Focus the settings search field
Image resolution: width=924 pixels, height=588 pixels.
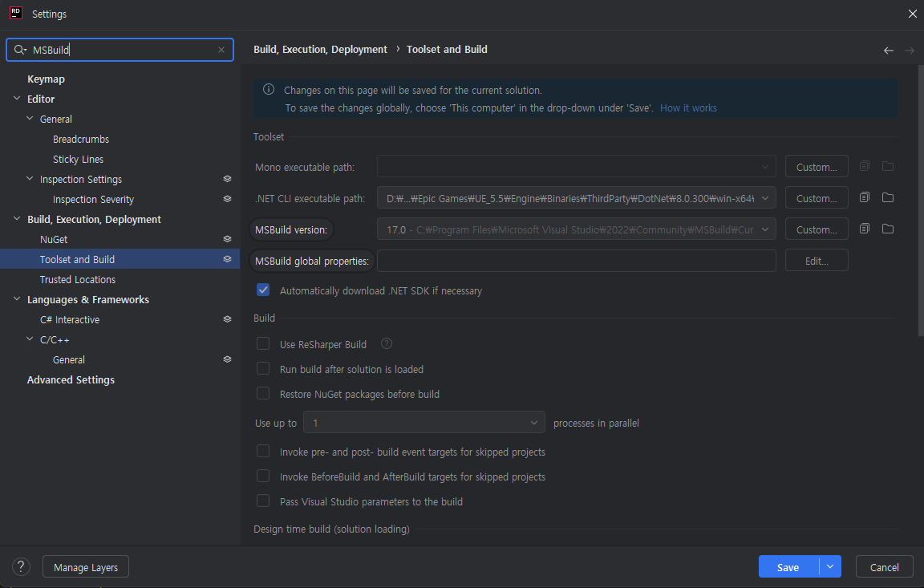pyautogui.click(x=120, y=50)
